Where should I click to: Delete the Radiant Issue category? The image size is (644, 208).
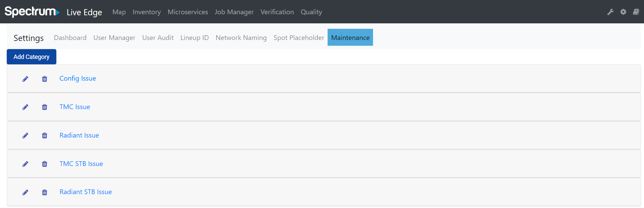point(44,136)
